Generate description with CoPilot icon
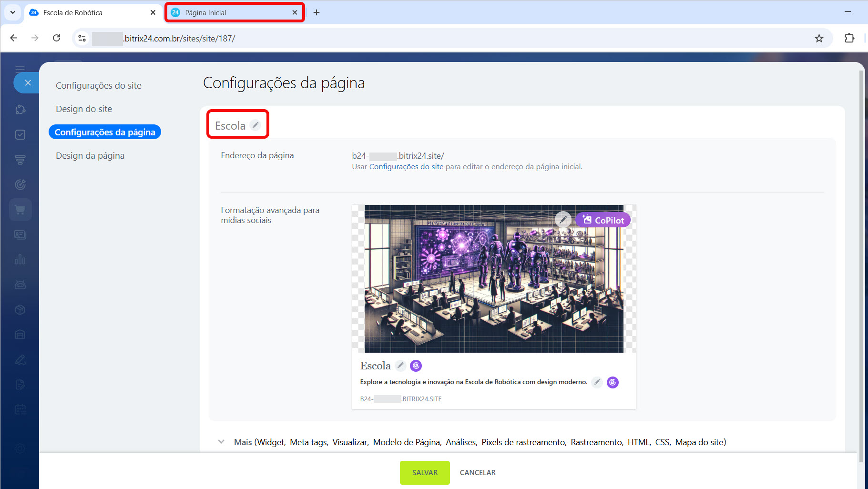The width and height of the screenshot is (868, 489). coord(613,382)
